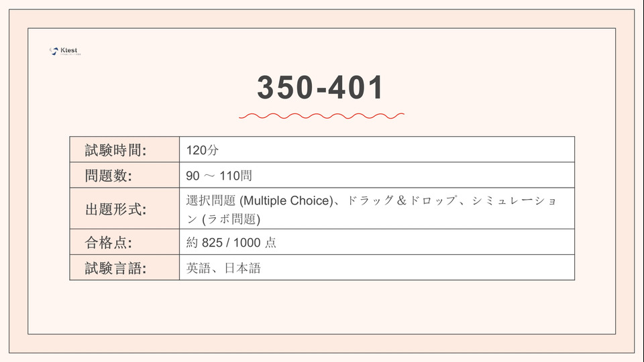
Task: Click the Ktest logo icon
Action: pyautogui.click(x=53, y=51)
